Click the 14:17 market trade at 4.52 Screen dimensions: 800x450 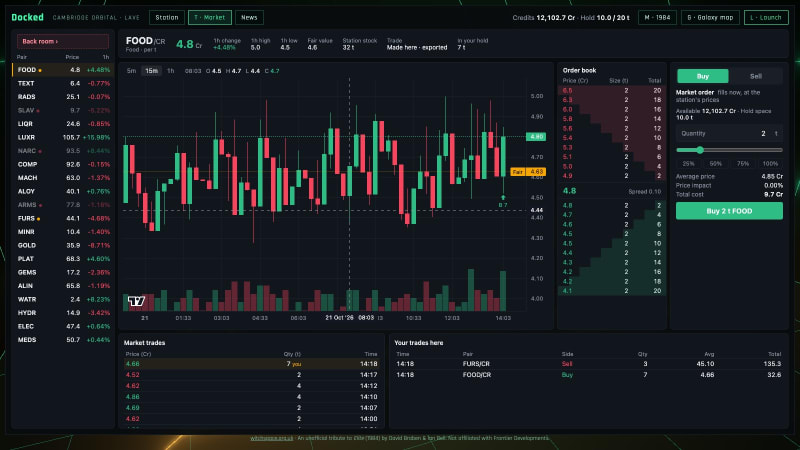coord(252,375)
